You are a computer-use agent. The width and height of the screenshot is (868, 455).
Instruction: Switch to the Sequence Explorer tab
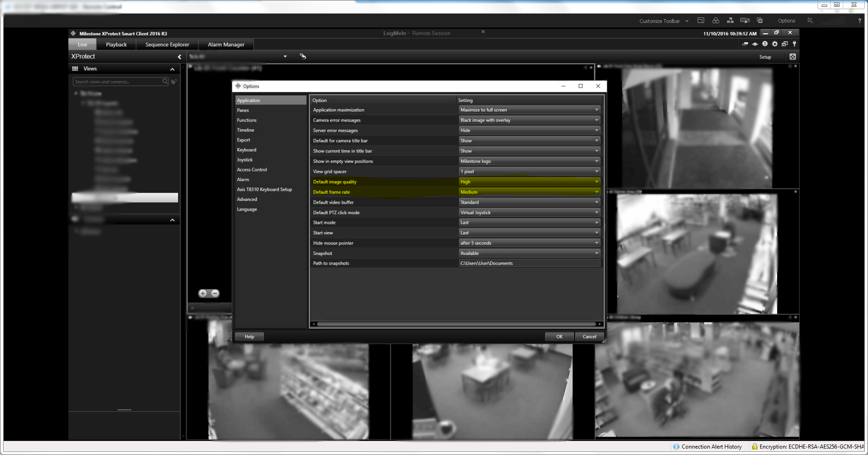click(x=167, y=44)
